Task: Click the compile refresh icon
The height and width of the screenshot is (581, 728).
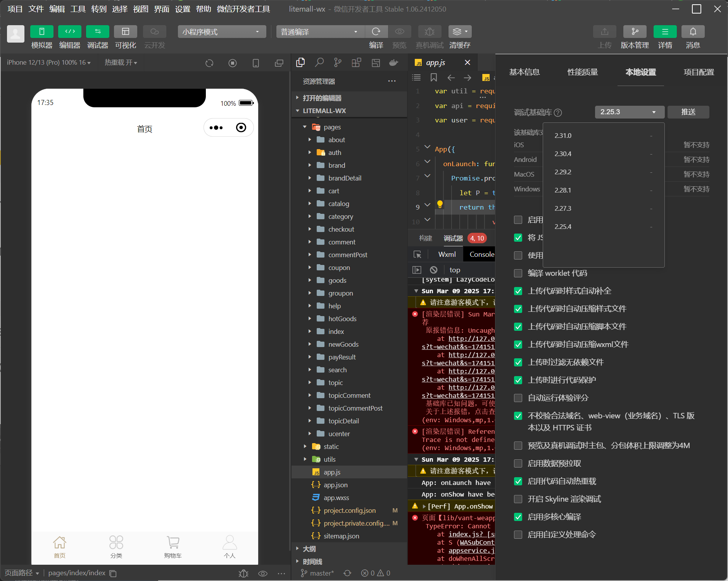Action: pyautogui.click(x=376, y=32)
